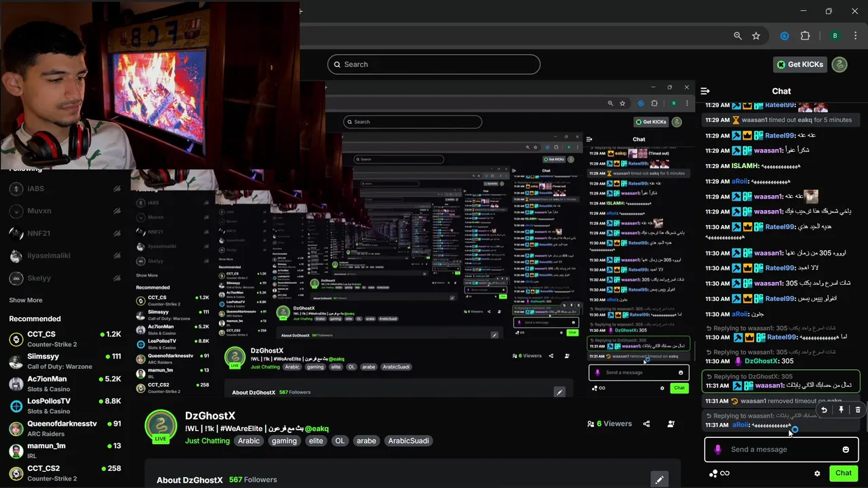
Task: Click the purple microphone icon in chat input
Action: [x=717, y=449]
